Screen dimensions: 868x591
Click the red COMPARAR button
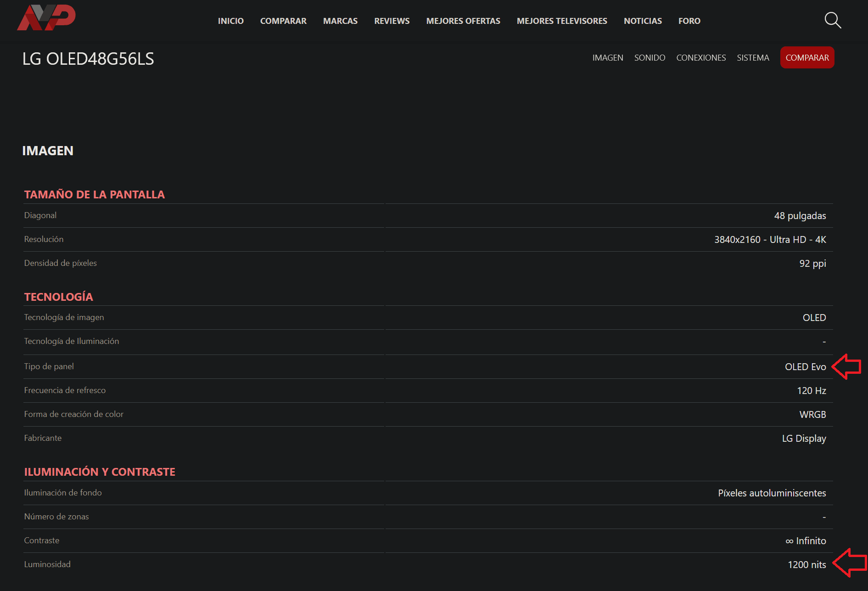pyautogui.click(x=807, y=58)
